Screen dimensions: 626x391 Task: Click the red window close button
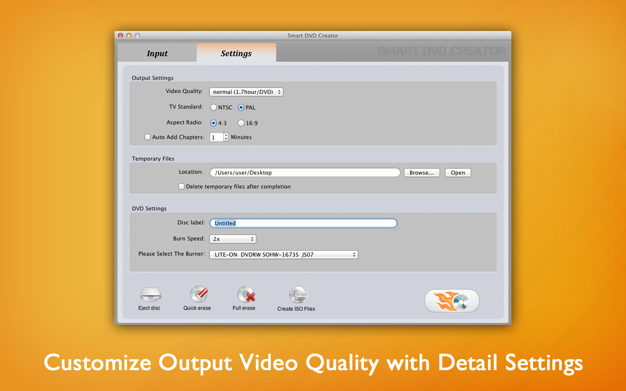(x=121, y=36)
